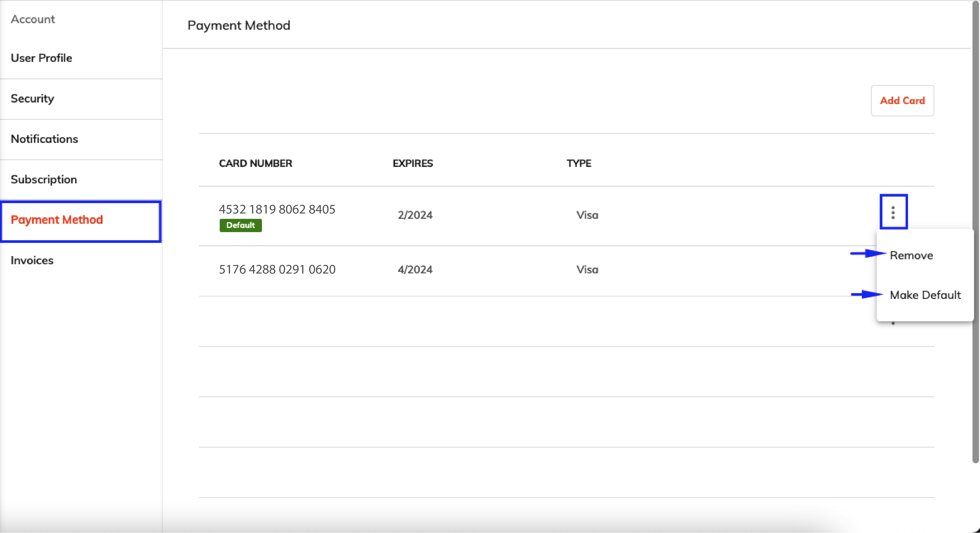Click the Default badge on card 4532
The height and width of the screenshot is (533, 980).
[x=240, y=225]
